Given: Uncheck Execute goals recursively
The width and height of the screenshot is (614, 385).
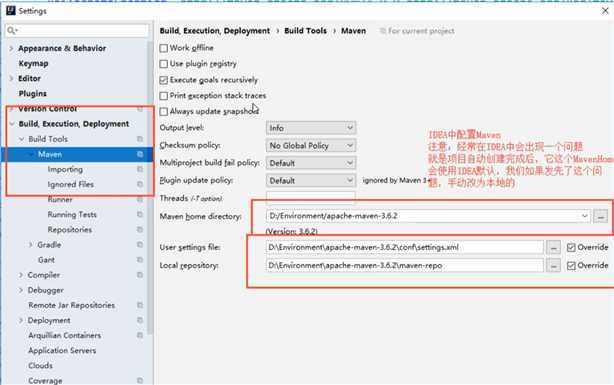Looking at the screenshot, I should pyautogui.click(x=164, y=80).
